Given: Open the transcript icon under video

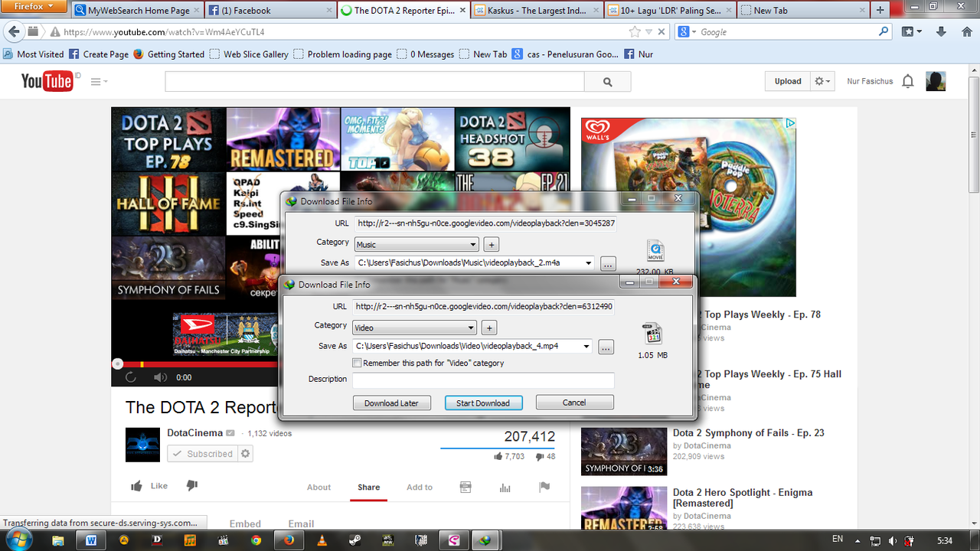Looking at the screenshot, I should [465, 487].
